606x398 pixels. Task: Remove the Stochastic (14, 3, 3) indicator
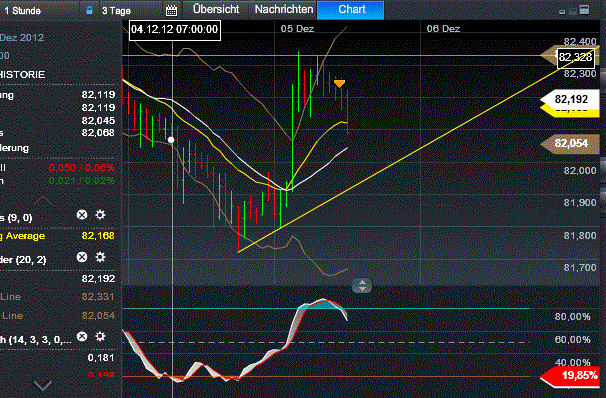[x=82, y=337]
